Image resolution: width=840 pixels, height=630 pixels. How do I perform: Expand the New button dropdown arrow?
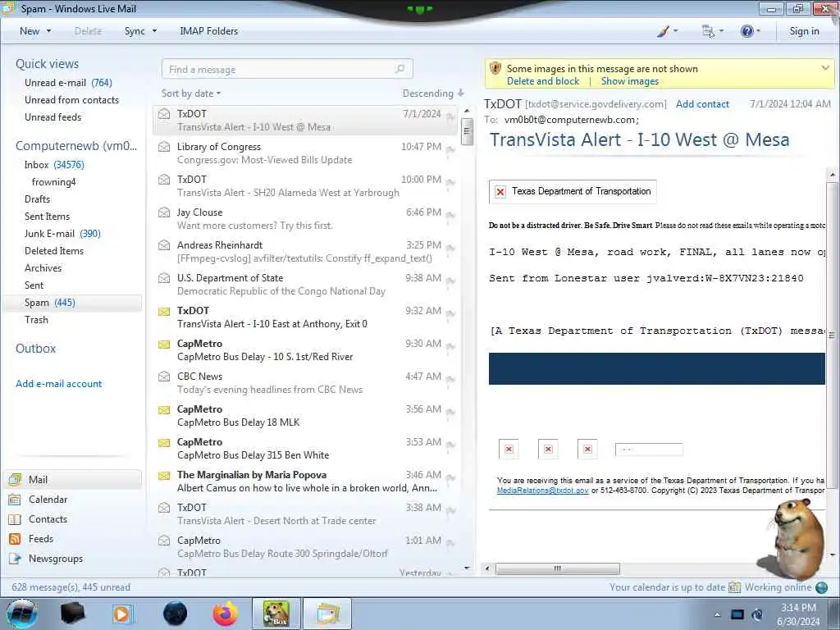click(x=48, y=31)
